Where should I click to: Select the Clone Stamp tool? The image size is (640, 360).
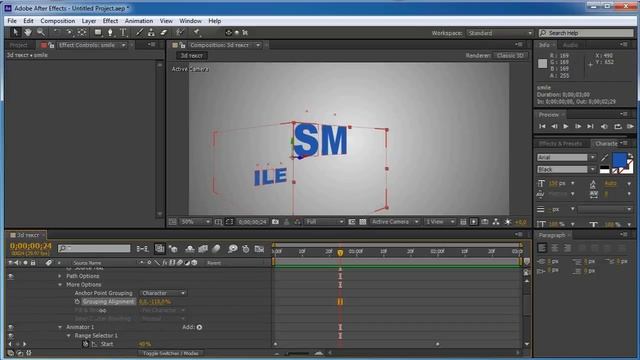(151, 32)
